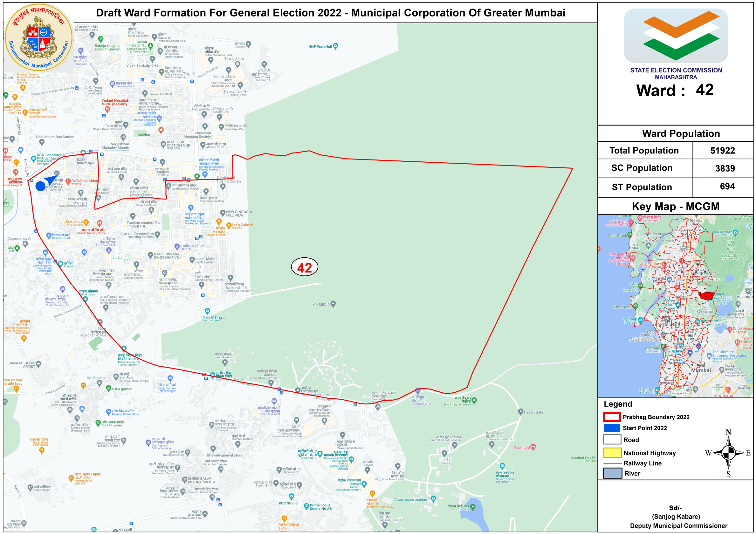Click the Gokuldham Bus Station pin
The image size is (756, 534).
click(41, 142)
